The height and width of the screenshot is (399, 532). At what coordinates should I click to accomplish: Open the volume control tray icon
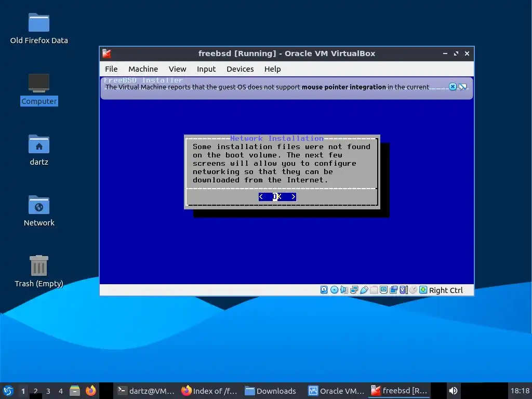[453, 391]
